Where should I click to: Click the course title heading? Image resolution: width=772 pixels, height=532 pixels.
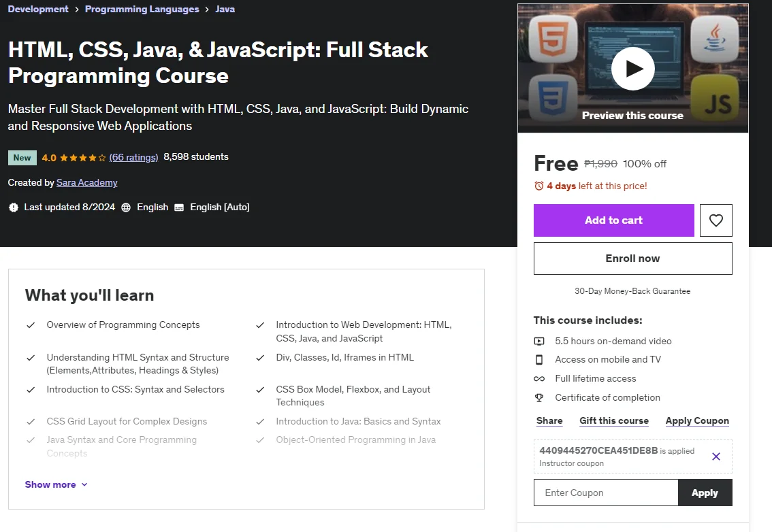(x=218, y=63)
